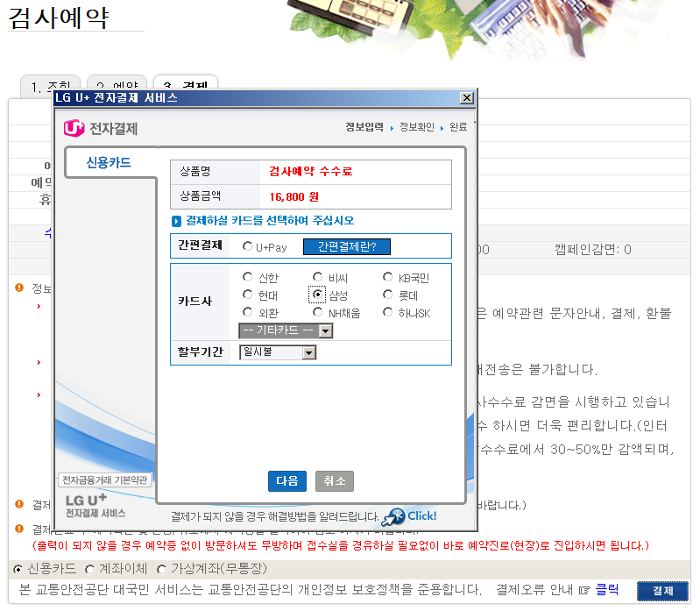Screen dimensions: 700x611
Task: Click the 캠페인감면: 0 text
Action: [x=593, y=249]
